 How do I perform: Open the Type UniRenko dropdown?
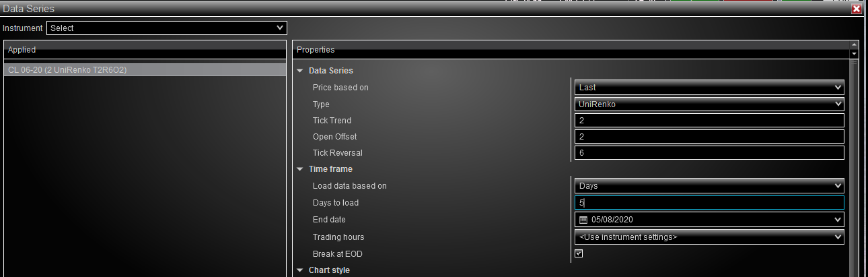pos(709,104)
